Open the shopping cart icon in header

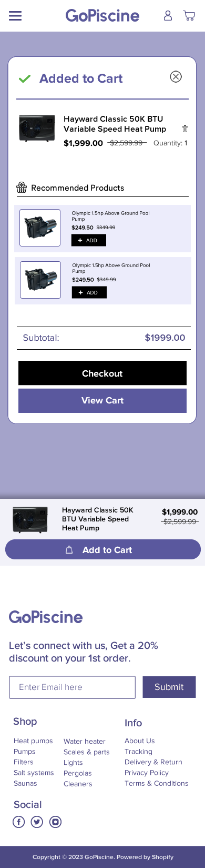pyautogui.click(x=189, y=16)
